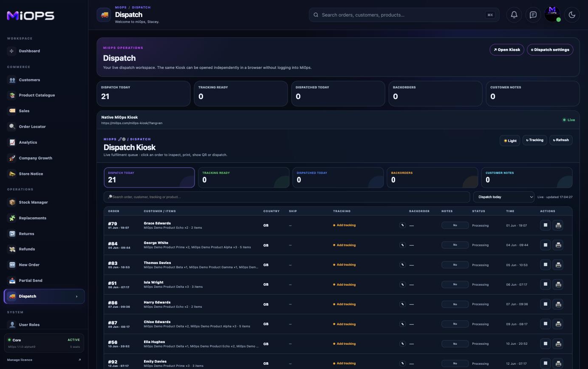Toggle notes 'No' for order #51

455,284
